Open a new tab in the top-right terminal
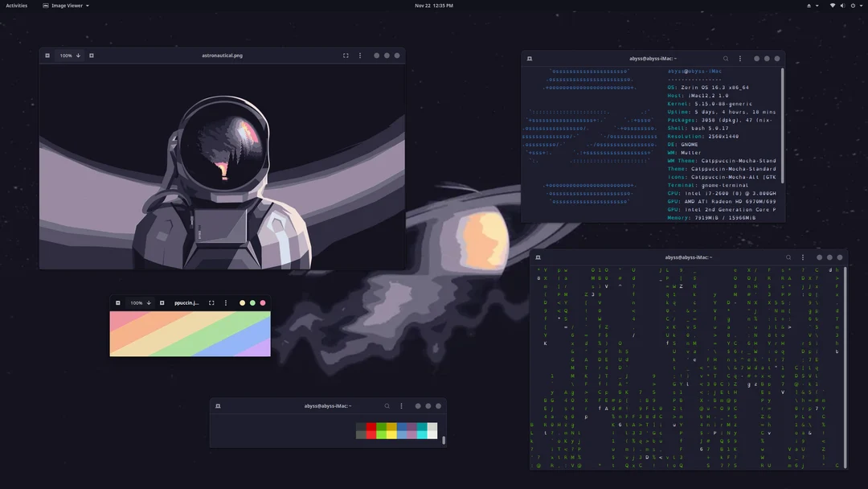Viewport: 868px width, 489px height. click(x=530, y=58)
